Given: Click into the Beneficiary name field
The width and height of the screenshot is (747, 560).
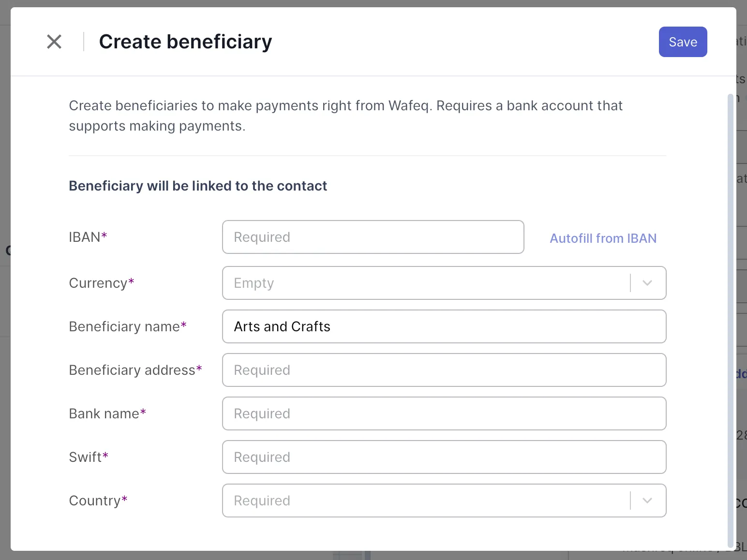Looking at the screenshot, I should click(444, 326).
